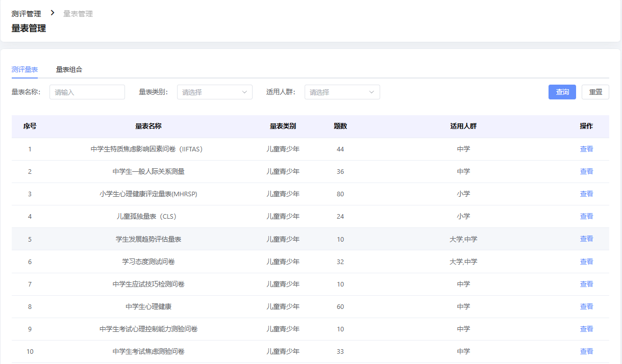Select the 中学生应试技巧检测问卷 name cell
622x364 pixels.
tap(148, 284)
